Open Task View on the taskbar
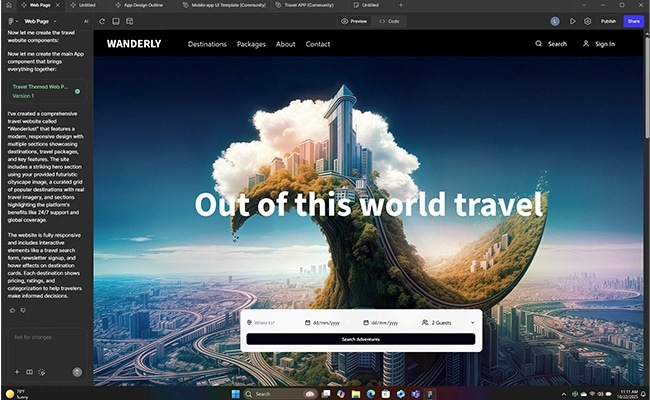Viewport: 650px width, 400px height. click(x=326, y=394)
